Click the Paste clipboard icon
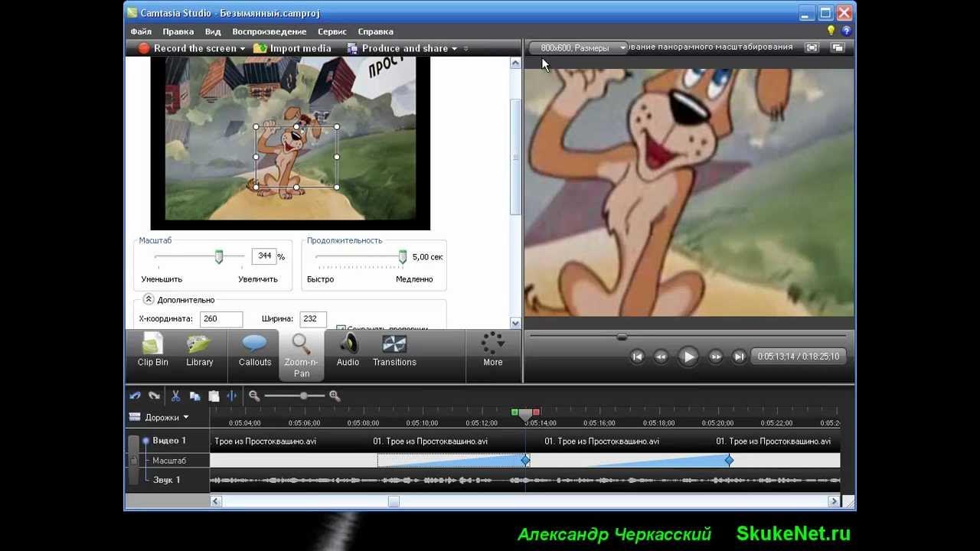This screenshot has width=980, height=551. (x=214, y=396)
